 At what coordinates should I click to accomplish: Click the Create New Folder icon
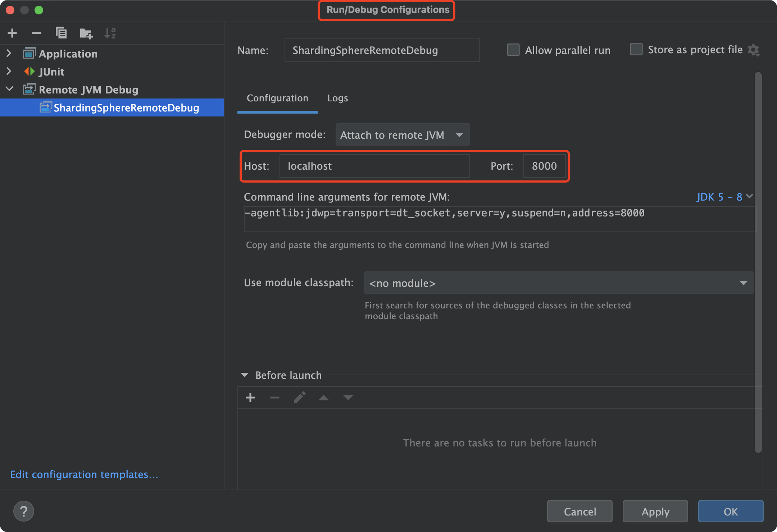tap(86, 33)
